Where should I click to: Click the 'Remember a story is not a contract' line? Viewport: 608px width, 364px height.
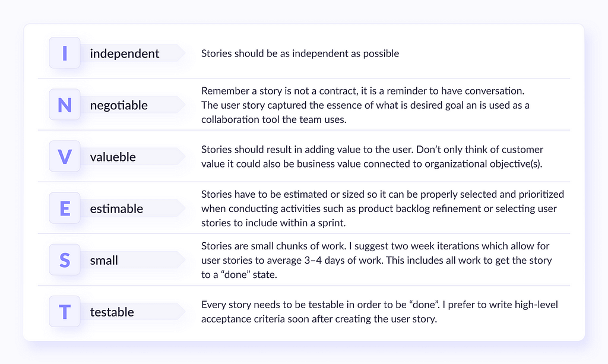363,91
